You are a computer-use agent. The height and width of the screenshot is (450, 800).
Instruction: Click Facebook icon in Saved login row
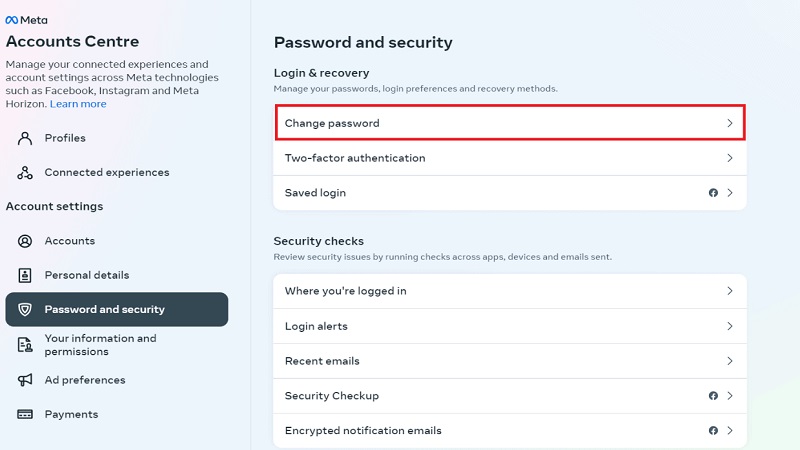click(713, 193)
